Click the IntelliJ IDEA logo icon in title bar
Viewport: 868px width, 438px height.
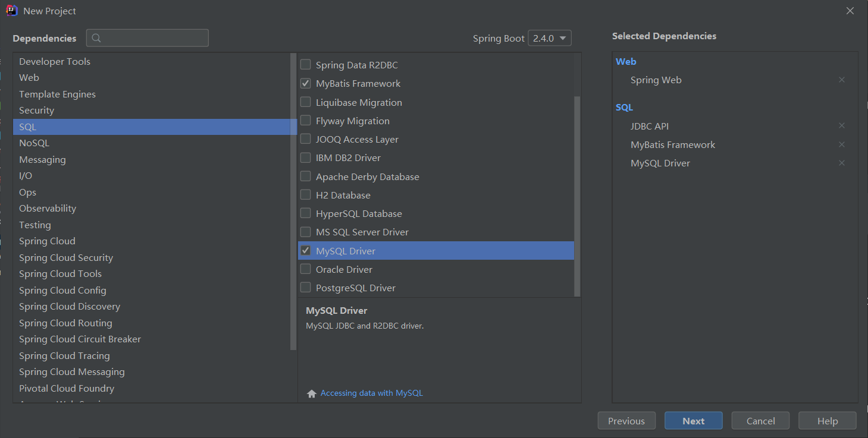[x=11, y=11]
